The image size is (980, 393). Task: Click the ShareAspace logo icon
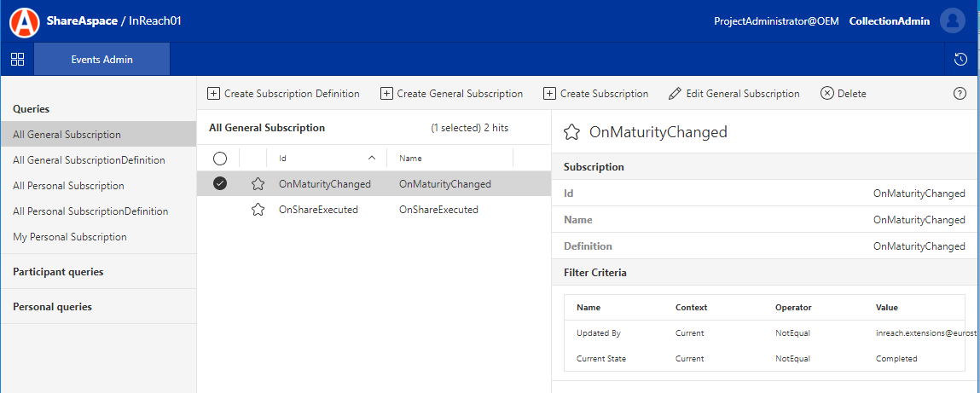[25, 21]
